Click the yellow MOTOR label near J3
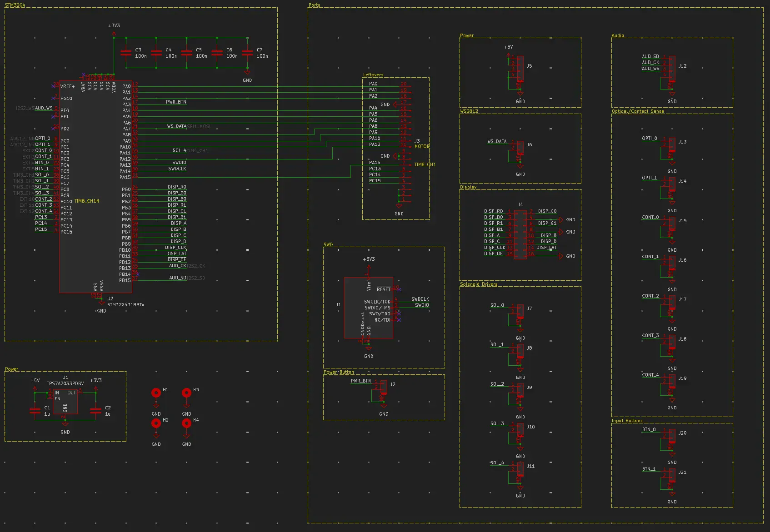Screen dimensions: 770x532 click(422, 146)
